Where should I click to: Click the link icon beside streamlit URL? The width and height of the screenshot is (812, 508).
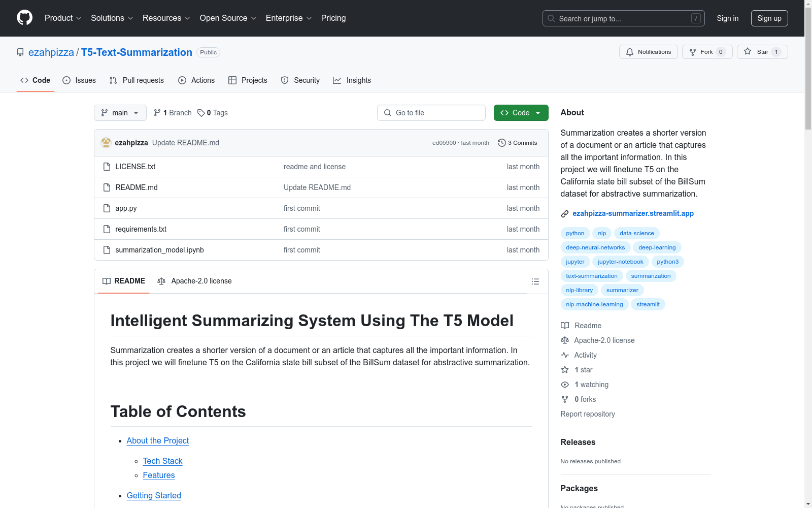564,214
